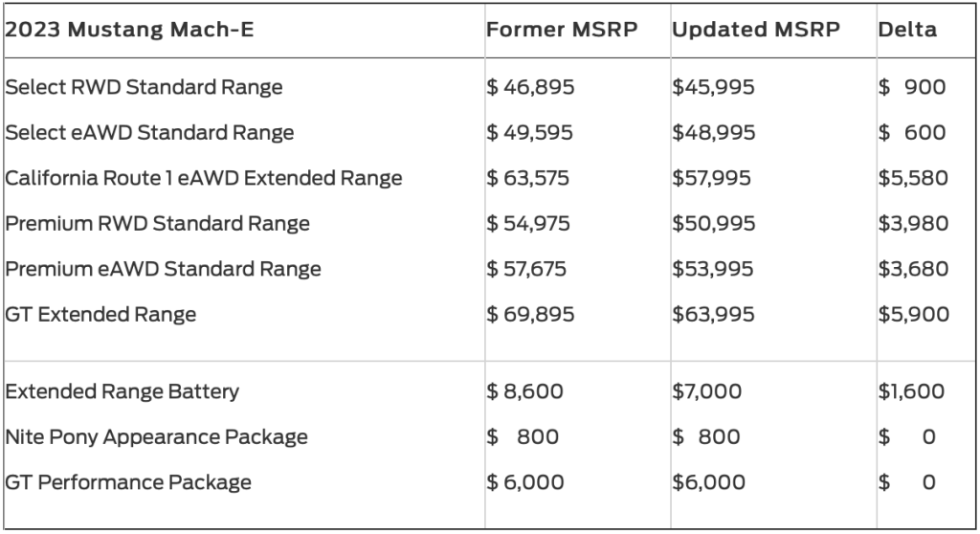Select the $3,680 delta cell
The image size is (980, 534).
click(913, 269)
